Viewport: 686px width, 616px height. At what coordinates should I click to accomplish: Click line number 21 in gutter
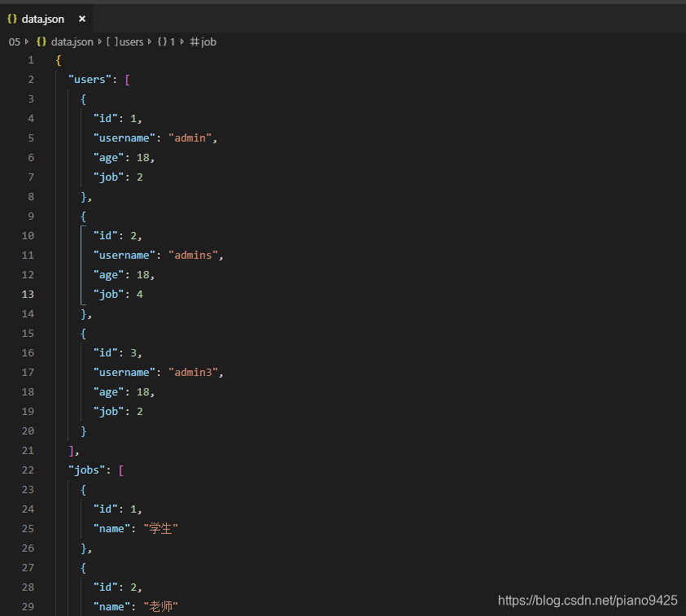coord(28,451)
